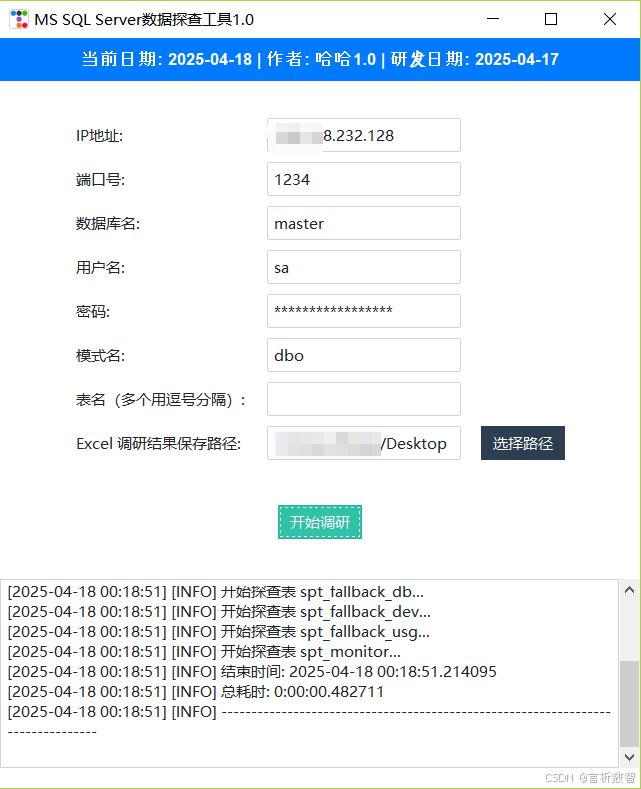Click the 密码 password field

tap(364, 311)
